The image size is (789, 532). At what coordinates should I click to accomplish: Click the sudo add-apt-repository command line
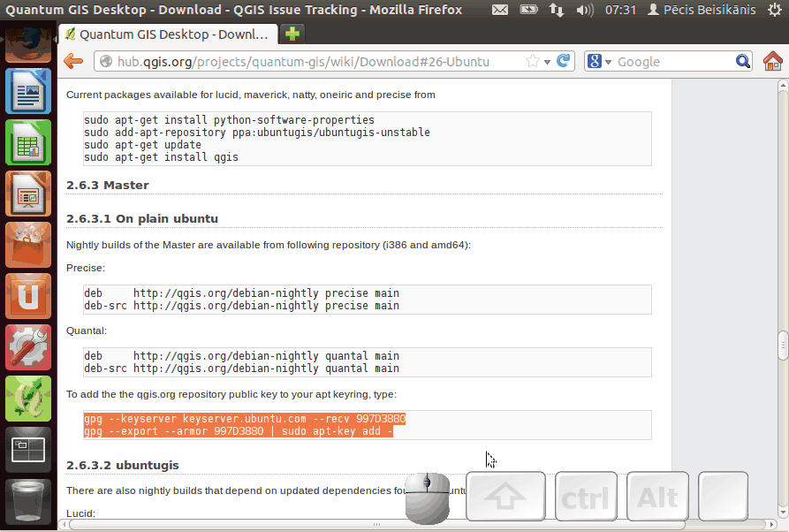tap(257, 133)
